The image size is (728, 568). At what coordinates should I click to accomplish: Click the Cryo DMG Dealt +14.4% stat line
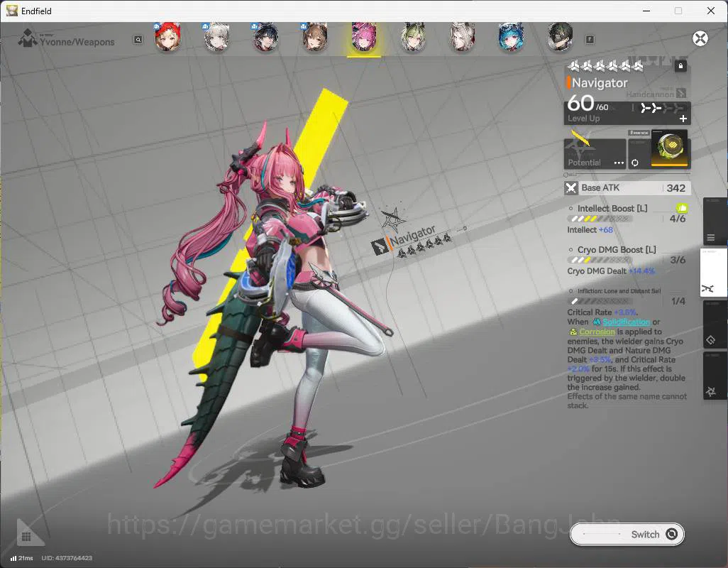610,271
